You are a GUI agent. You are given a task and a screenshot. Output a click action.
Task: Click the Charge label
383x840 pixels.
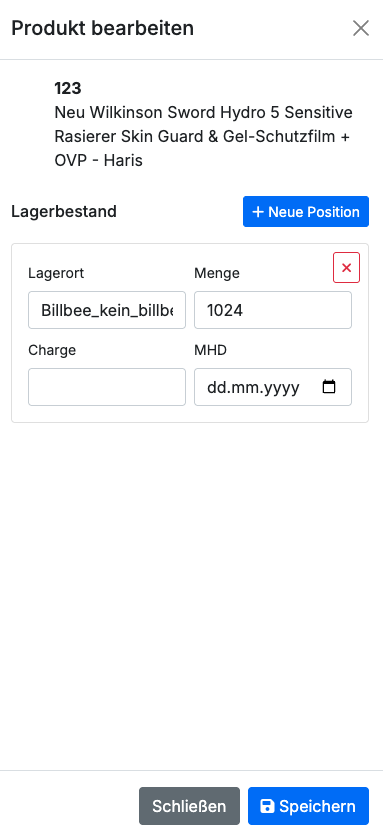(52, 350)
